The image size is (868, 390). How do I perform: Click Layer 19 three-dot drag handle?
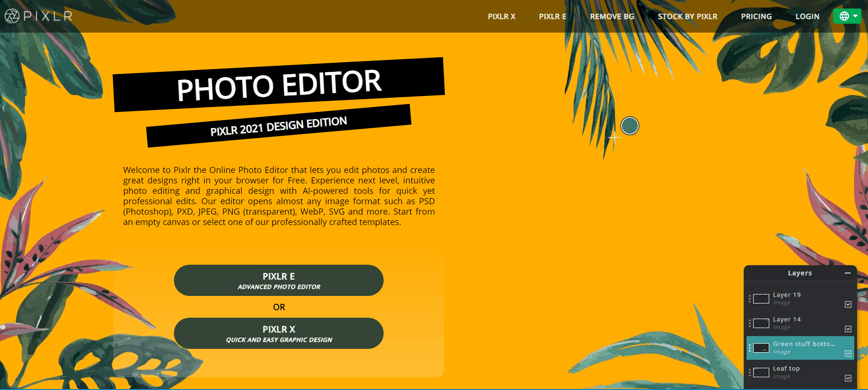tap(749, 299)
